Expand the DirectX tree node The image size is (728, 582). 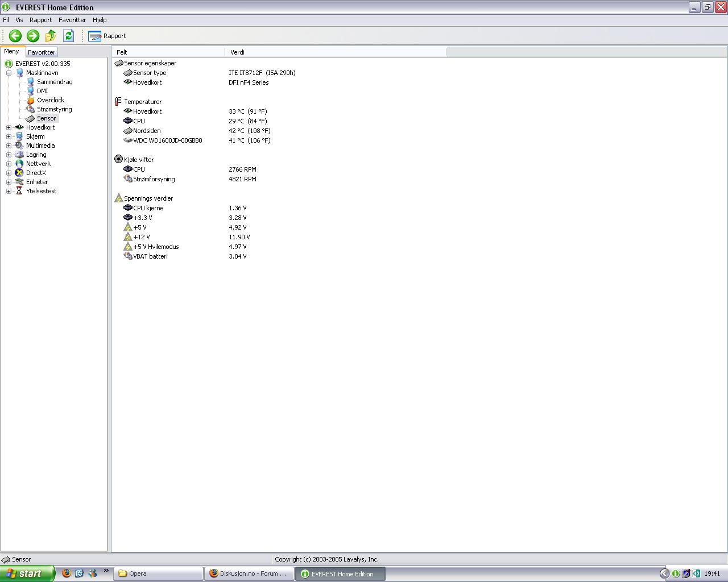pos(9,173)
